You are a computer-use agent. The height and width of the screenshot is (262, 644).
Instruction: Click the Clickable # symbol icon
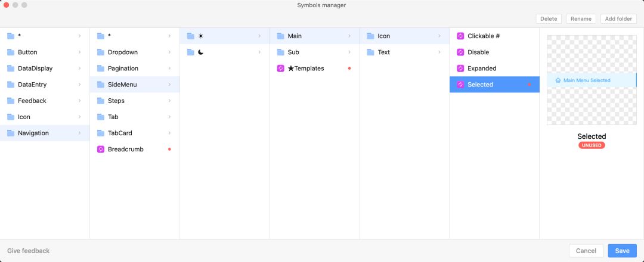[x=460, y=36]
